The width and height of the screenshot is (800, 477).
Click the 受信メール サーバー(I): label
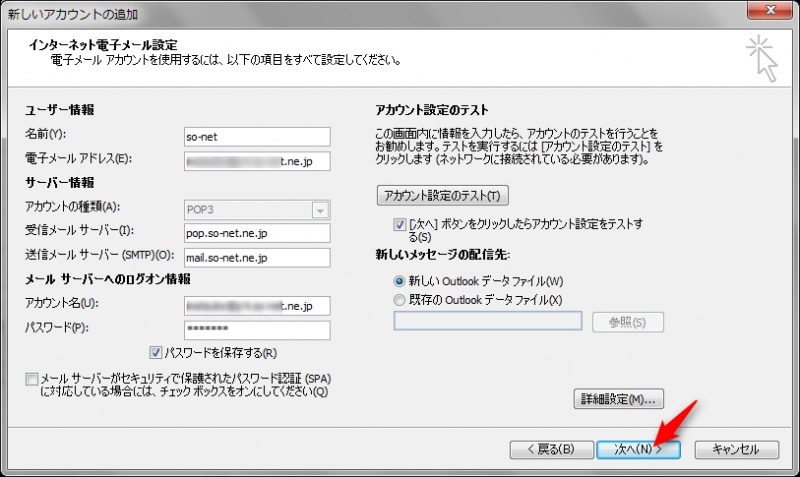point(80,231)
